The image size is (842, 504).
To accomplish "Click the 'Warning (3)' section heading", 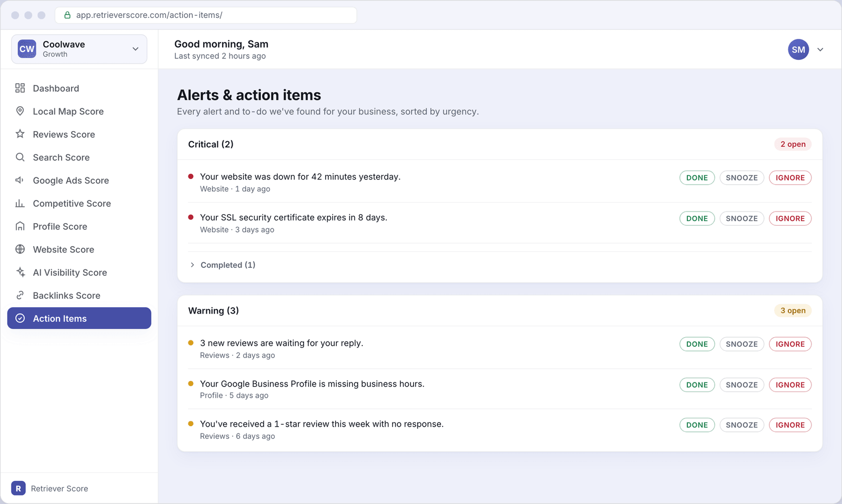I will click(214, 310).
